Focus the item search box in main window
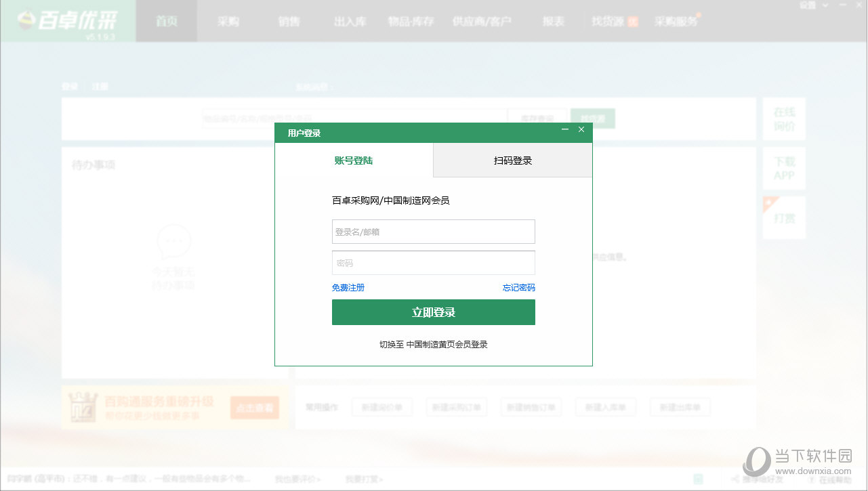 coord(354,119)
